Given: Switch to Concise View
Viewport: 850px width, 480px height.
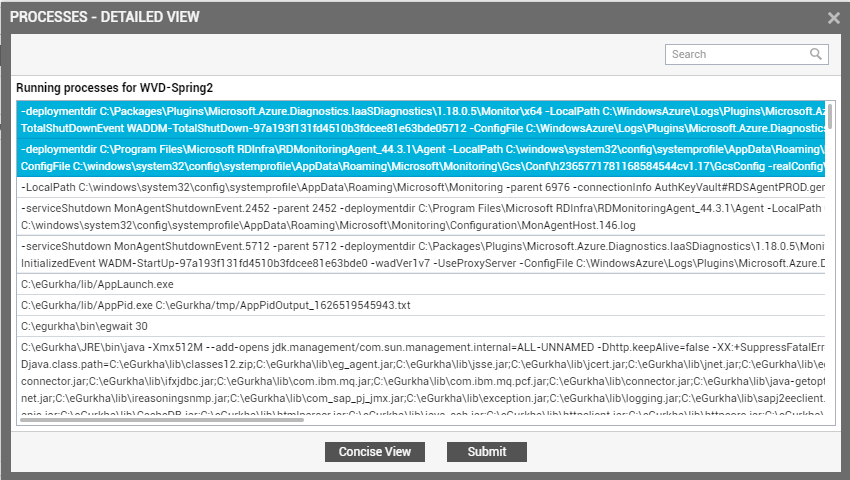Looking at the screenshot, I should 375,452.
